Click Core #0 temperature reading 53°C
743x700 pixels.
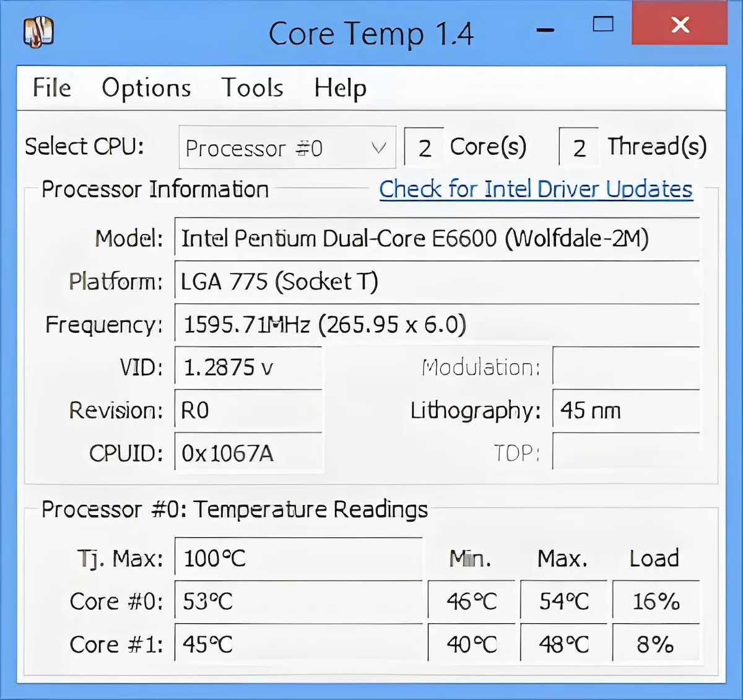tap(298, 602)
